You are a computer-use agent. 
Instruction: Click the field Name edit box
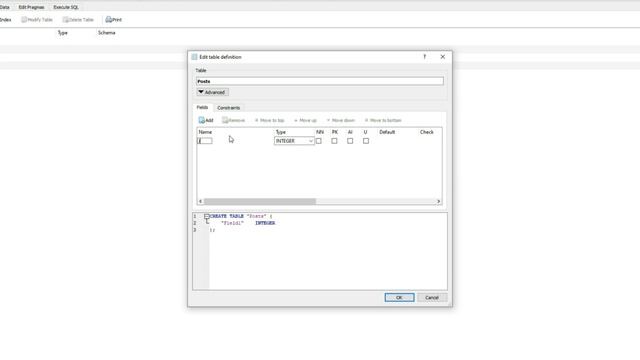point(205,141)
